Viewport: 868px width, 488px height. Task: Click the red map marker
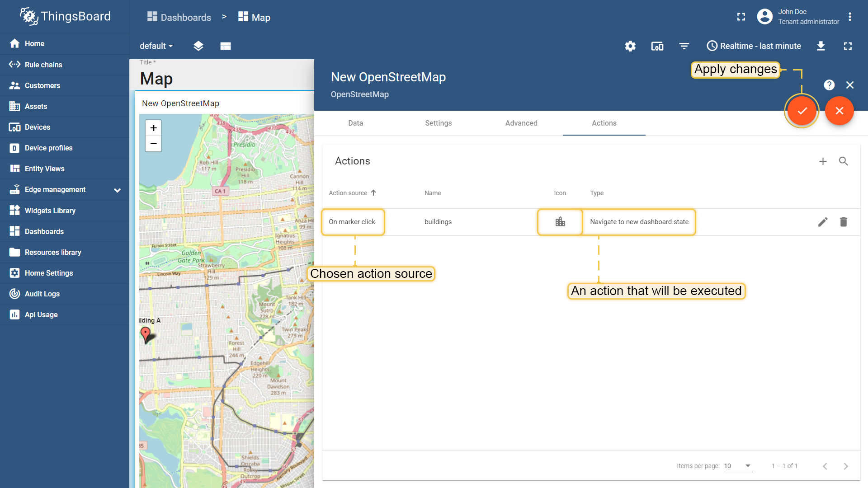click(x=146, y=335)
